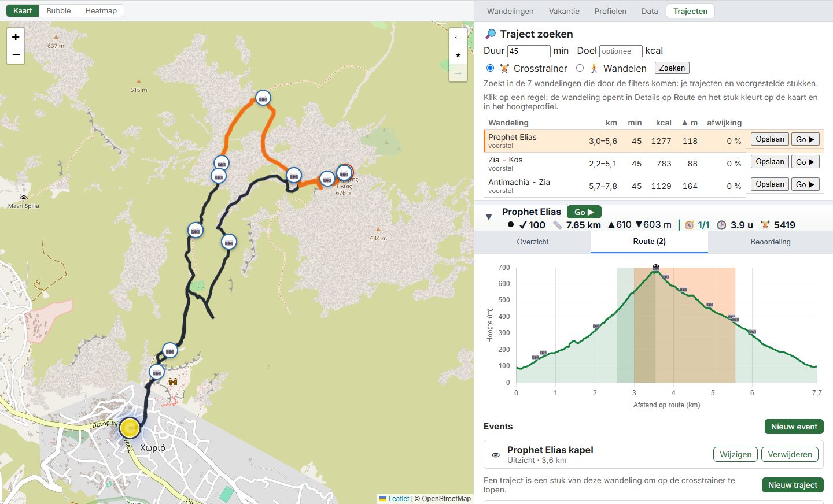The height and width of the screenshot is (504, 833).
Task: Click the crosstrainer icon beside 5419
Action: point(765,225)
